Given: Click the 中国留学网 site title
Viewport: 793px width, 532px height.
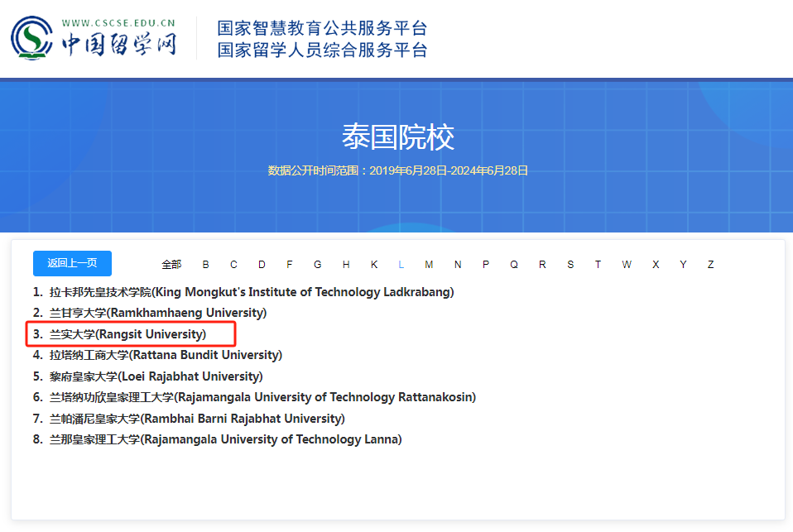Looking at the screenshot, I should (x=119, y=45).
